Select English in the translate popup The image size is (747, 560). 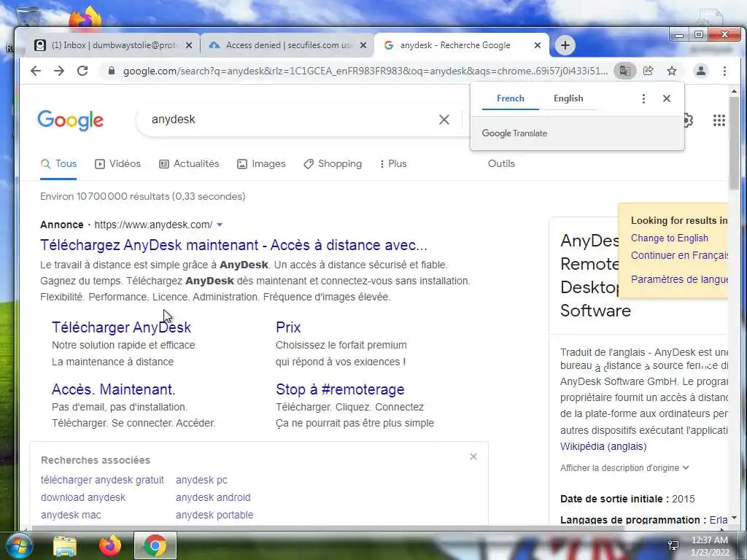pyautogui.click(x=568, y=98)
